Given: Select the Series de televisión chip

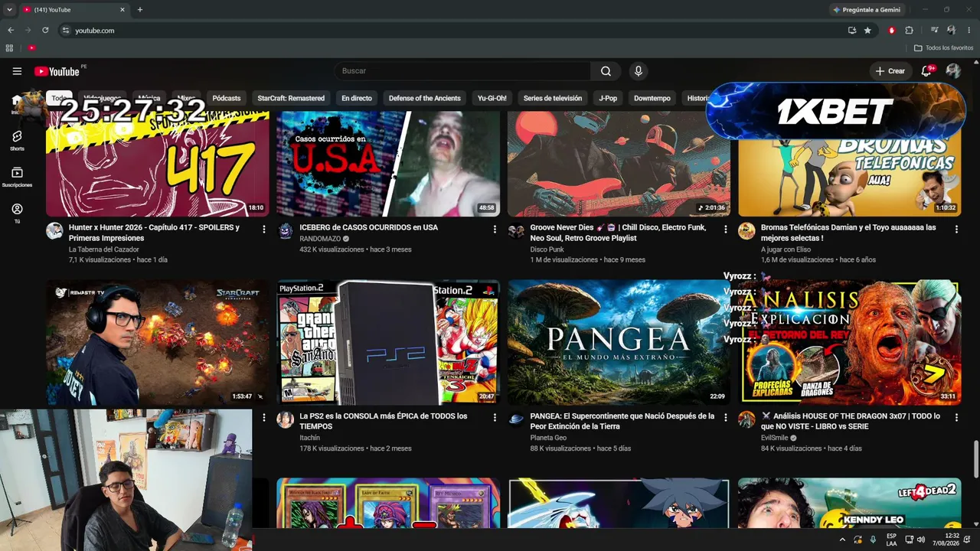Looking at the screenshot, I should pos(553,98).
